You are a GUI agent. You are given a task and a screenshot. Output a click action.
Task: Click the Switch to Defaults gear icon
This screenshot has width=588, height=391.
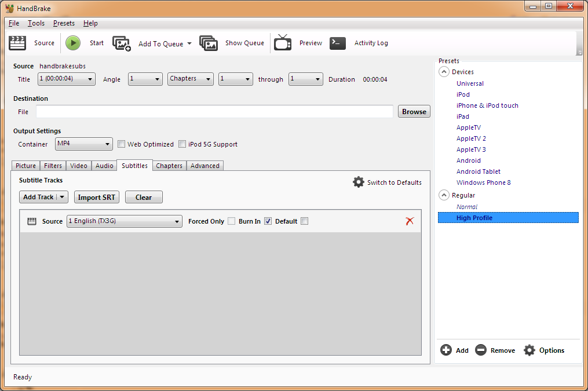click(359, 182)
